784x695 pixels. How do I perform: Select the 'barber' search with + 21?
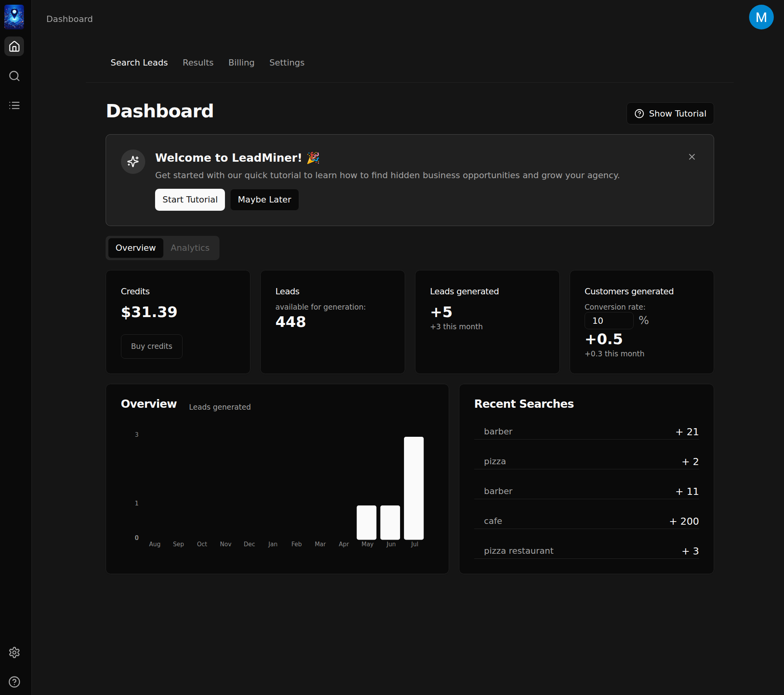586,432
